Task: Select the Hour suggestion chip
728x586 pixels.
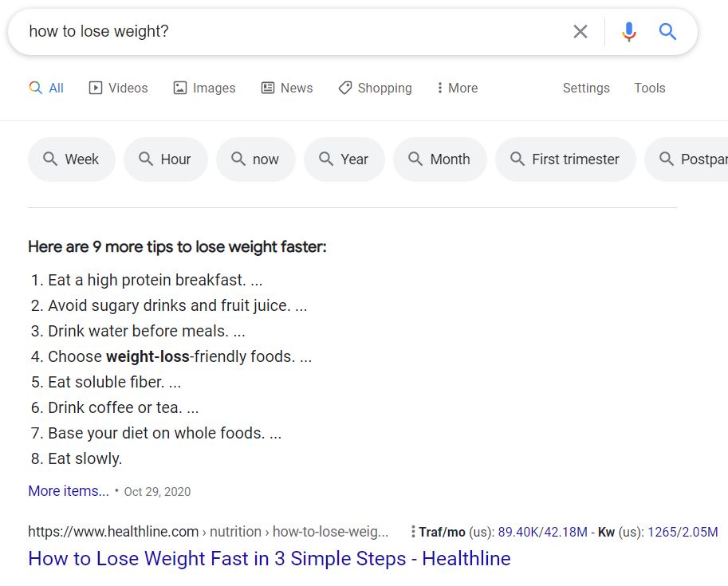Action: [x=166, y=159]
